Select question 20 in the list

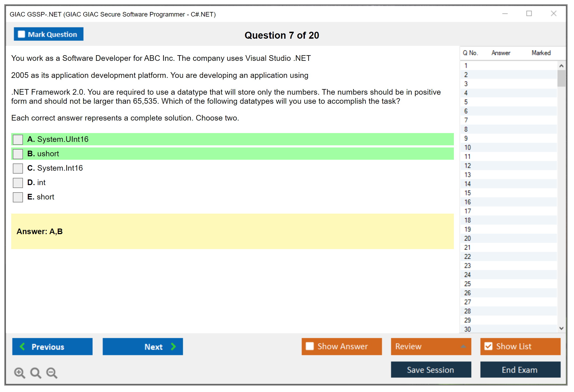click(x=468, y=238)
